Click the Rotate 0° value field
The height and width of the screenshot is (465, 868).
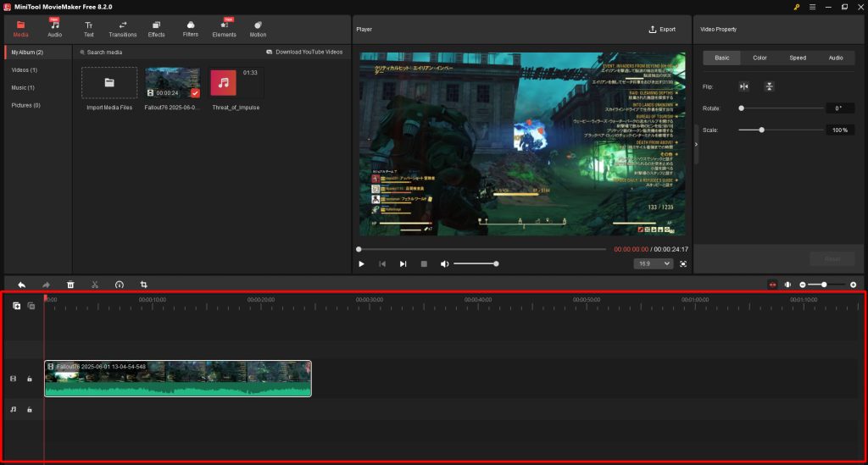840,108
